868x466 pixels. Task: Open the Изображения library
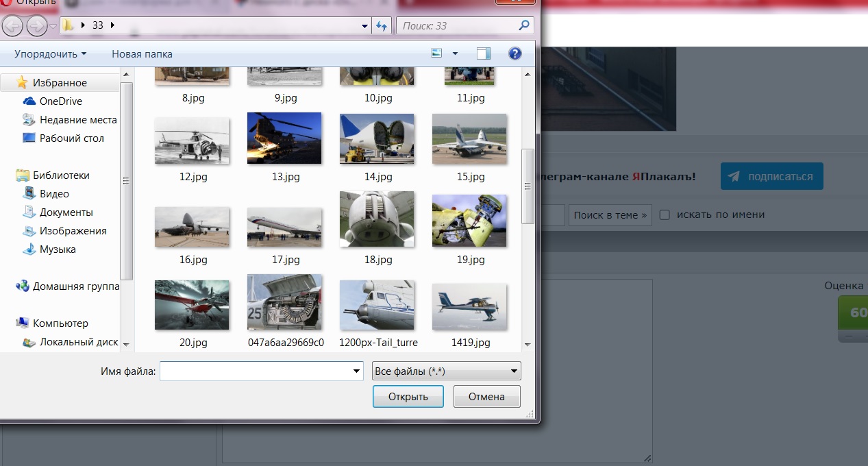[73, 230]
